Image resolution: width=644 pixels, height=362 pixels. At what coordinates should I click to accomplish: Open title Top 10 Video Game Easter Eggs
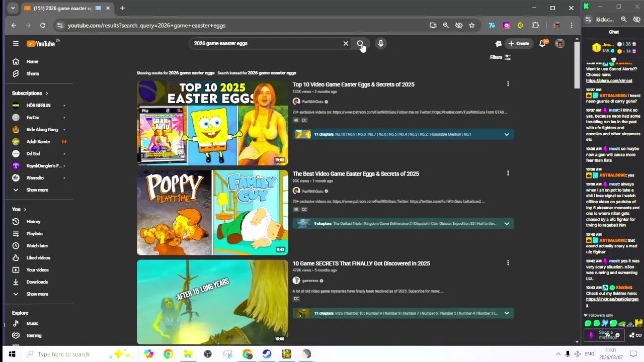[x=353, y=84]
